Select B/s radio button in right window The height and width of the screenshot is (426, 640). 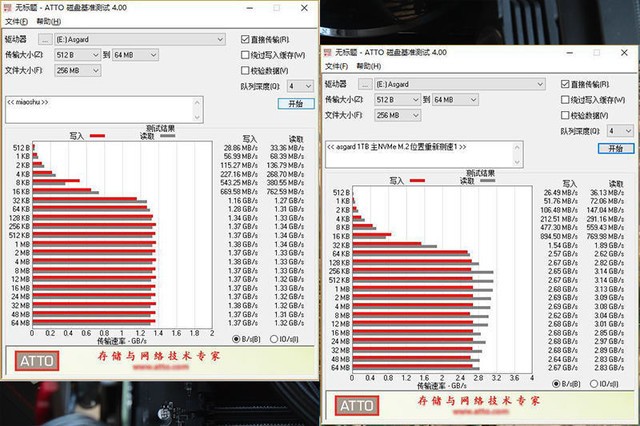556,384
